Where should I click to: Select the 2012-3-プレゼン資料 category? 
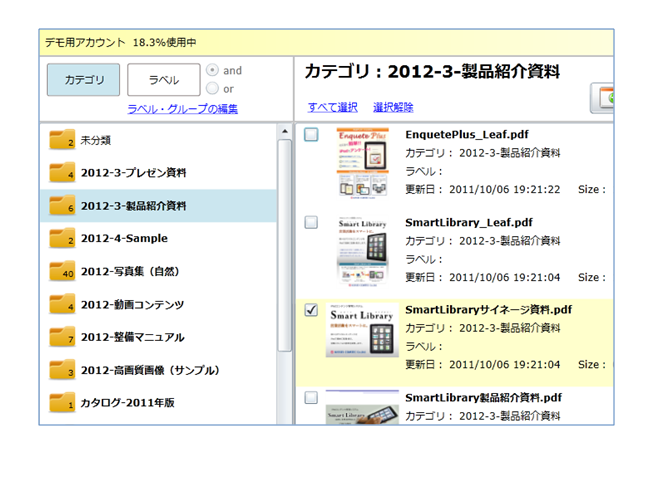pos(159,173)
